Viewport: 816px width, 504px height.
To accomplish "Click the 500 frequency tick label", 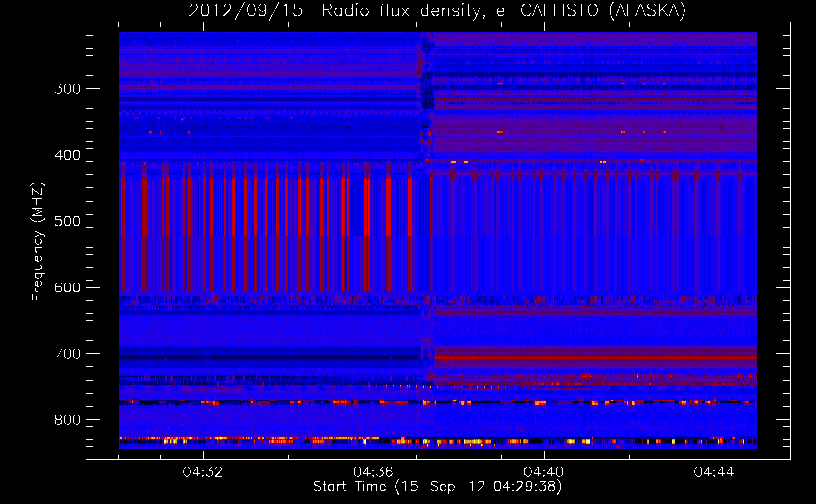I will pos(68,221).
